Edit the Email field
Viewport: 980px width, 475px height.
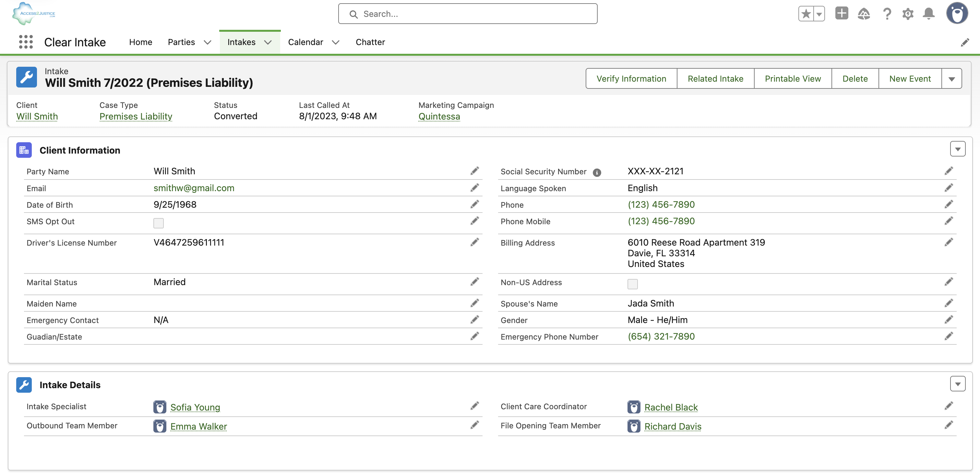pos(474,188)
